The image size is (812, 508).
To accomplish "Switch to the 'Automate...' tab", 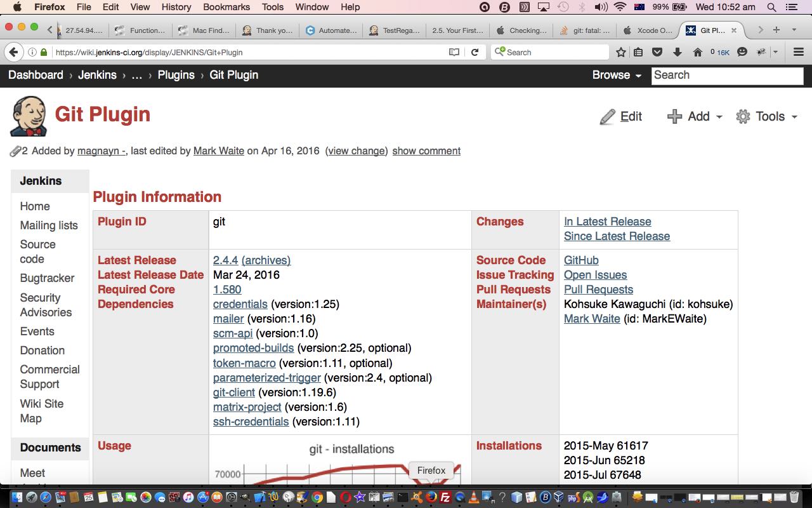I will (x=331, y=30).
